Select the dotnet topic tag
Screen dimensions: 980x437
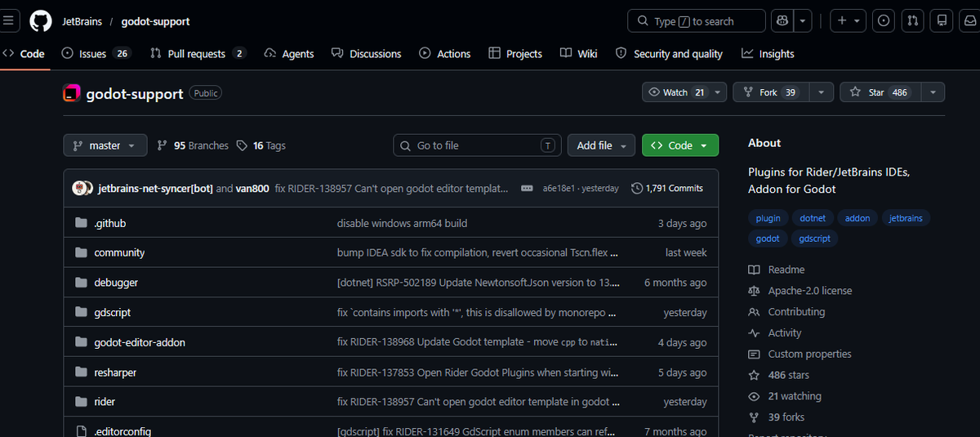813,218
